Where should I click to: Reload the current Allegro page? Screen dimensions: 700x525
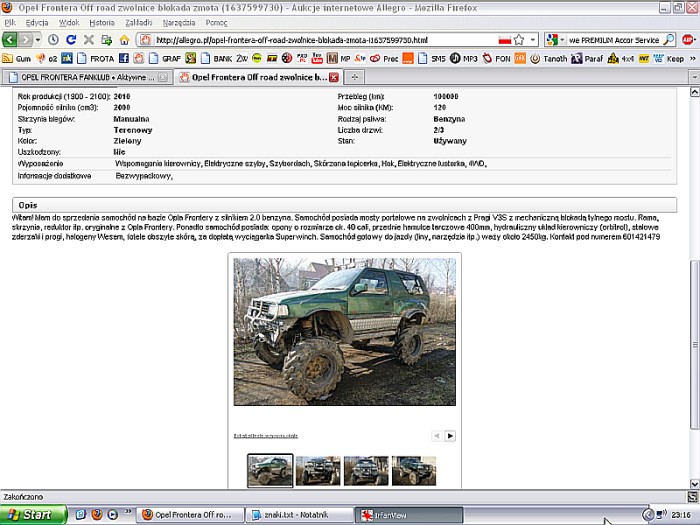[x=71, y=40]
